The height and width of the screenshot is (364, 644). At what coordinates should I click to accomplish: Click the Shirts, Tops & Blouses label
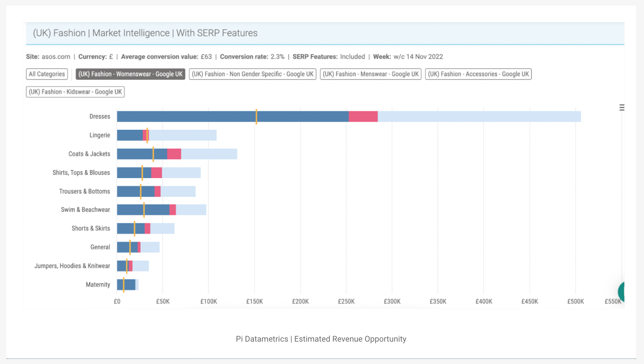coord(81,173)
